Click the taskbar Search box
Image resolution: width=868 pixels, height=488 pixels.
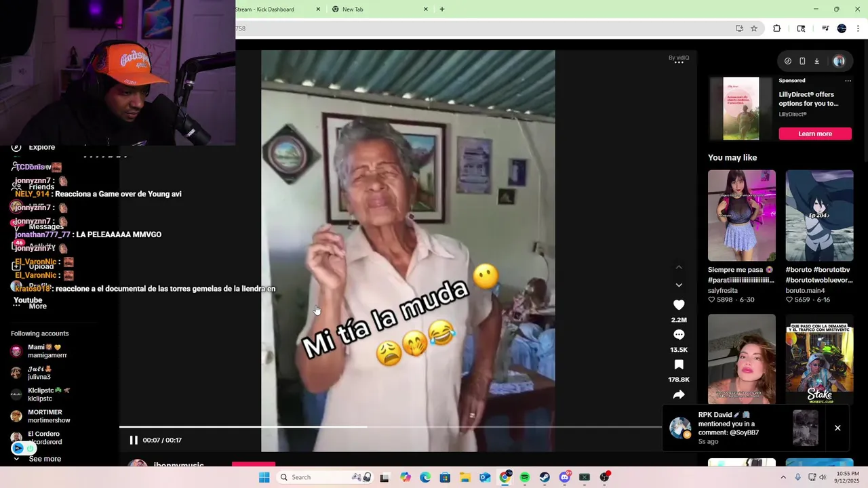click(325, 477)
